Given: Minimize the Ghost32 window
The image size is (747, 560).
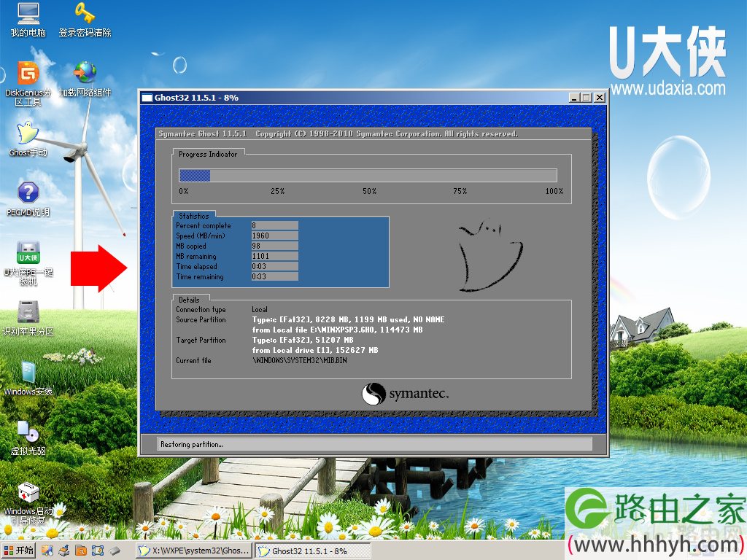Looking at the screenshot, I should 574,98.
